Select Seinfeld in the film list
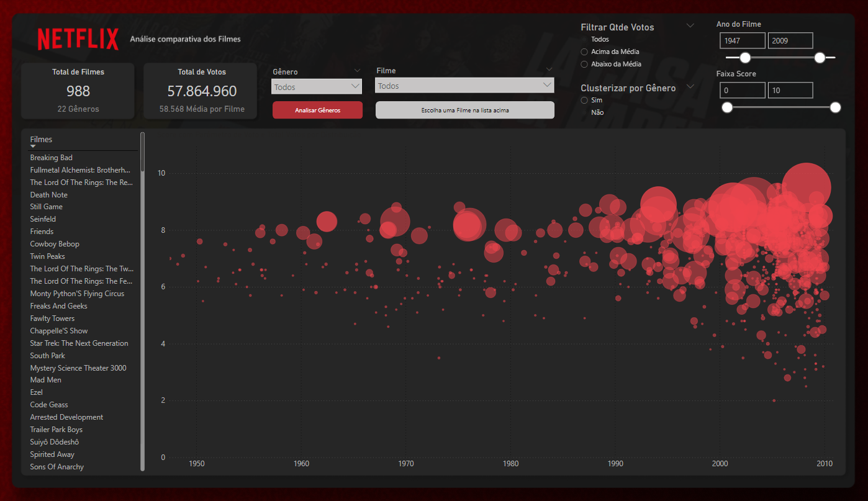 (x=43, y=219)
